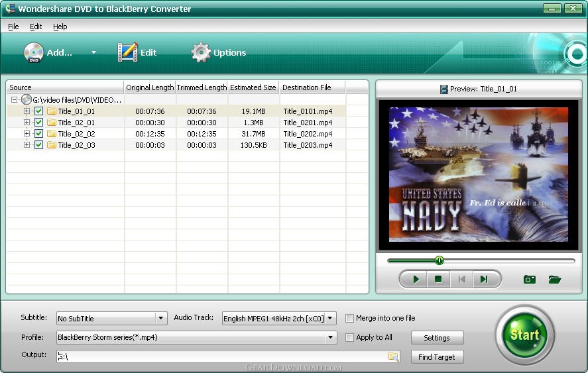The image size is (588, 373).
Task: Enable Merge into one file
Action: (x=349, y=318)
